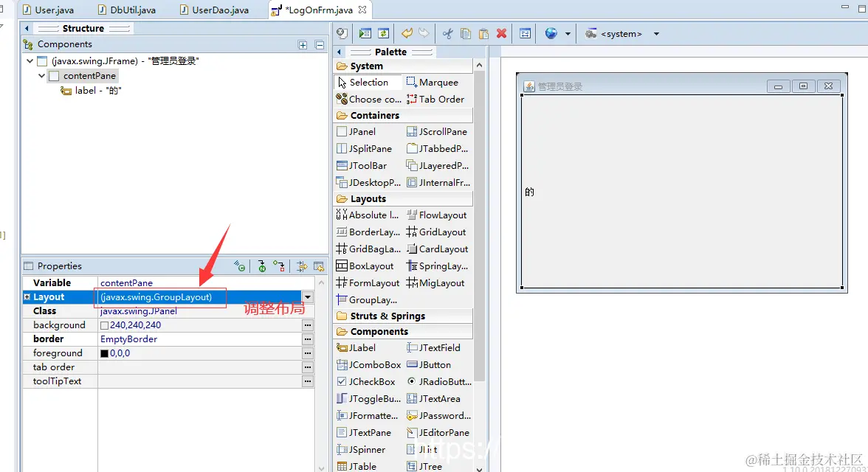Select the Marquee tool

tap(433, 83)
